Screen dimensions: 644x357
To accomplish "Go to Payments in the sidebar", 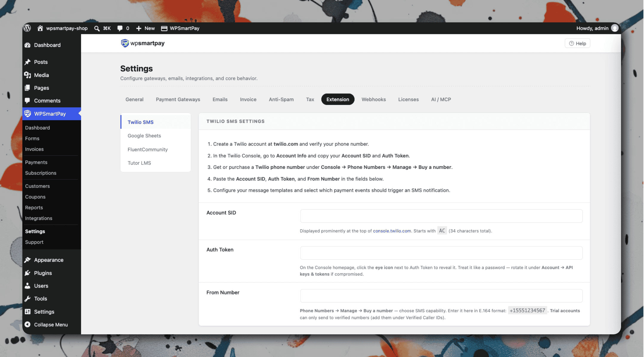I will (36, 162).
